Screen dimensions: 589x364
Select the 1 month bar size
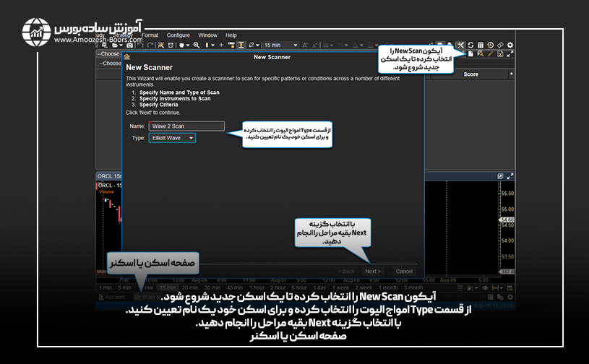[388, 288]
